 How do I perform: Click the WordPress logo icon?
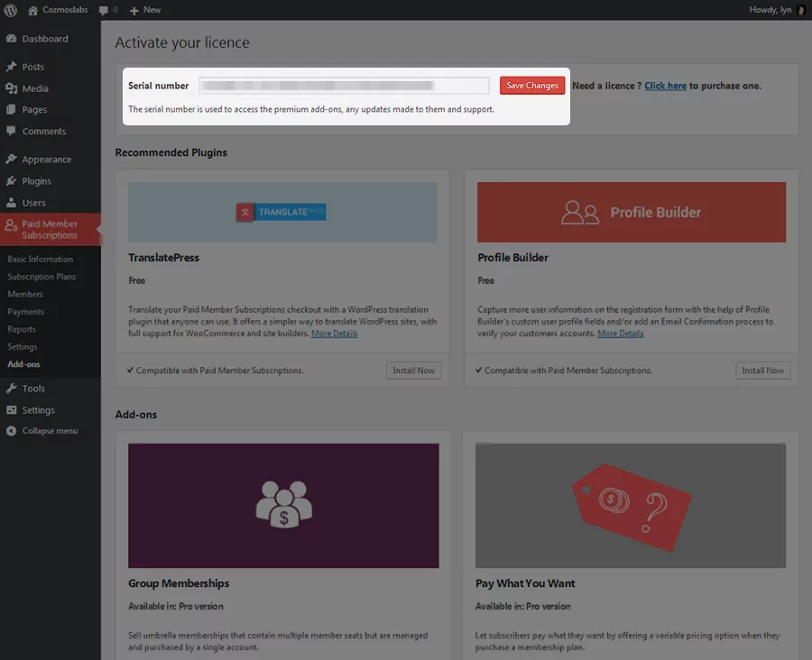tap(10, 10)
